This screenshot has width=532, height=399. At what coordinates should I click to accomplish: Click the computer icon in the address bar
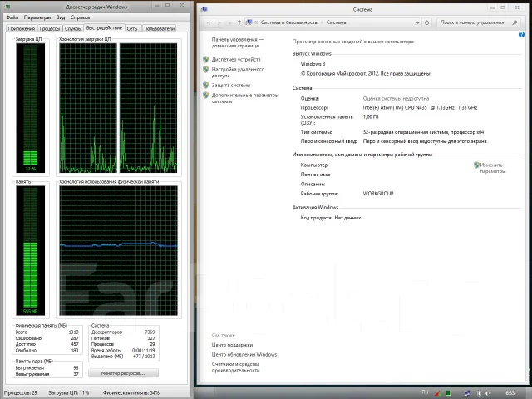(x=249, y=22)
